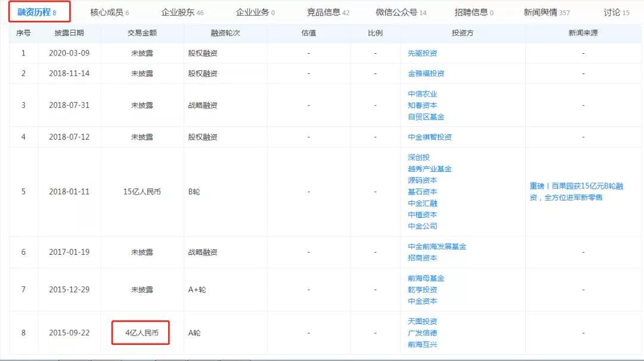The width and height of the screenshot is (644, 361).
Task: Click the 交易金额 column header
Action: tap(142, 33)
